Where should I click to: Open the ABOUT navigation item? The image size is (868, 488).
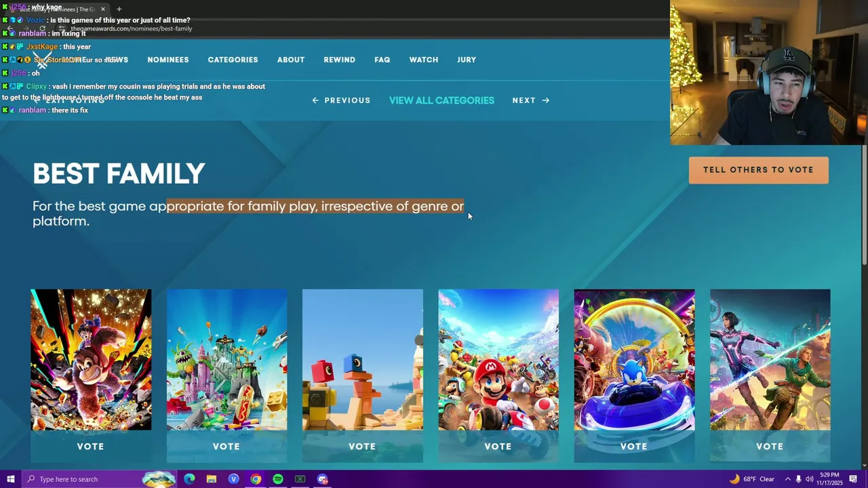(291, 60)
